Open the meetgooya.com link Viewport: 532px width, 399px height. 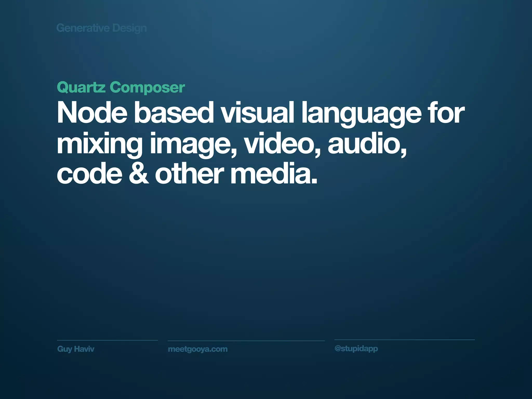(x=198, y=349)
